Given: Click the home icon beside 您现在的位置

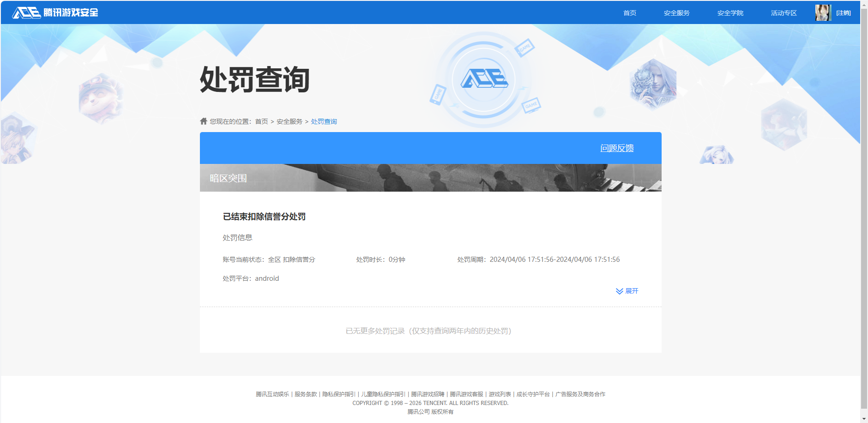Looking at the screenshot, I should pyautogui.click(x=203, y=121).
